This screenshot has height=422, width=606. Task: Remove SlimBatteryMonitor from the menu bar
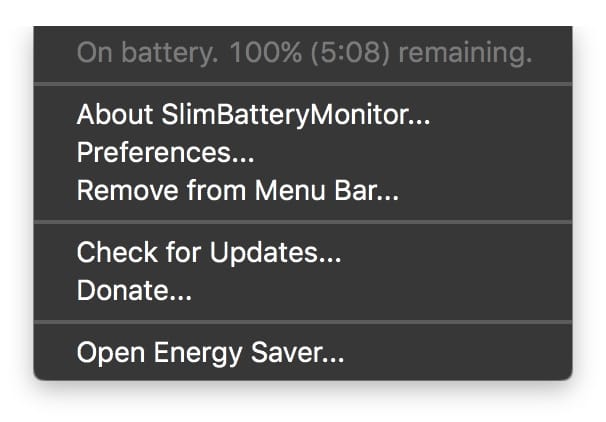point(237,191)
